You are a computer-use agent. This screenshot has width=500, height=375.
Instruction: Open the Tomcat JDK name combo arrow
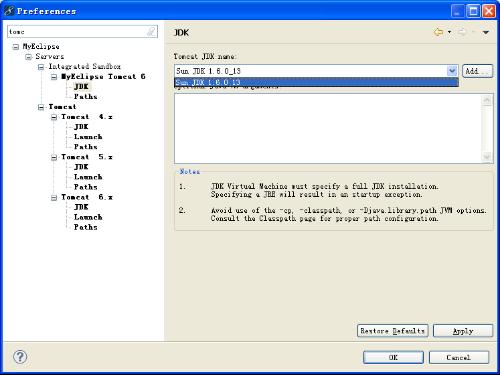(452, 71)
